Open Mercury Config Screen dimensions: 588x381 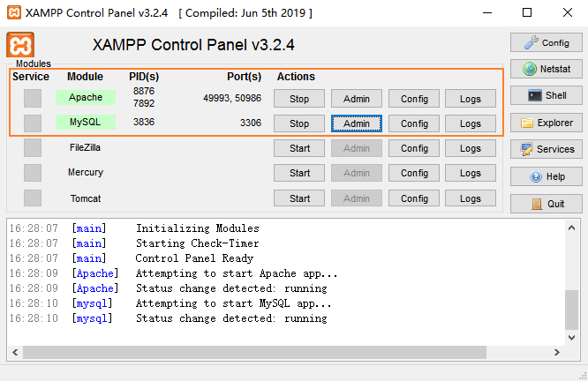pyautogui.click(x=414, y=173)
